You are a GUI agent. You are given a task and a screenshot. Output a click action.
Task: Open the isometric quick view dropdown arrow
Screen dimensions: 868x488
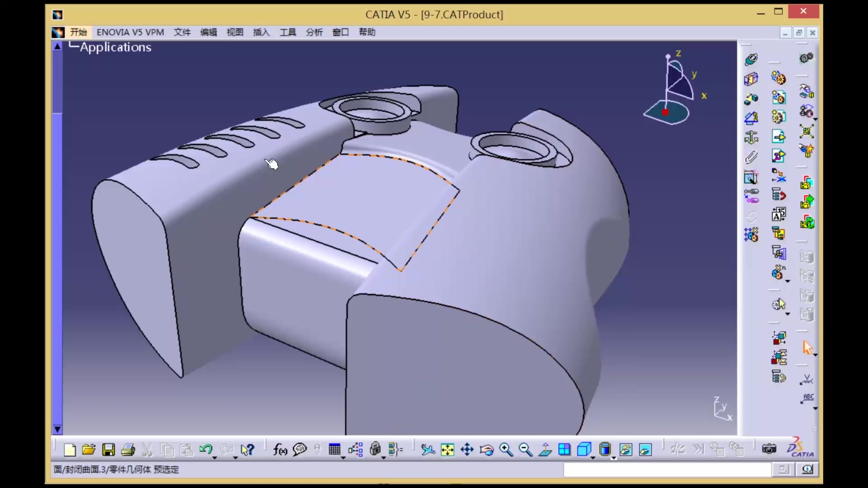[593, 458]
